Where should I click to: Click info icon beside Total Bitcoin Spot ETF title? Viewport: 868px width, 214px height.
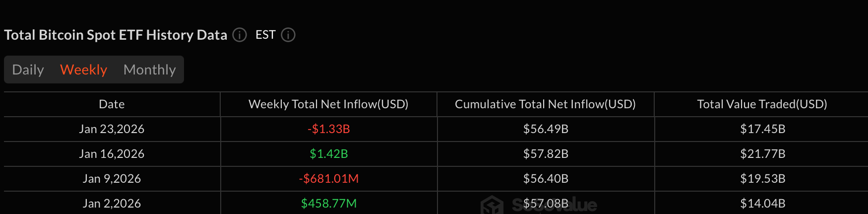point(240,35)
